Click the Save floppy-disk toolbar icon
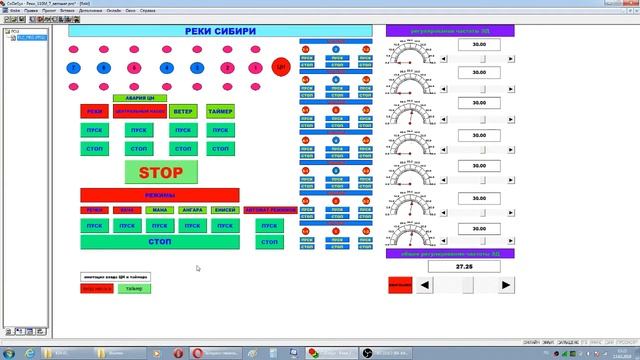 (x=22, y=19)
